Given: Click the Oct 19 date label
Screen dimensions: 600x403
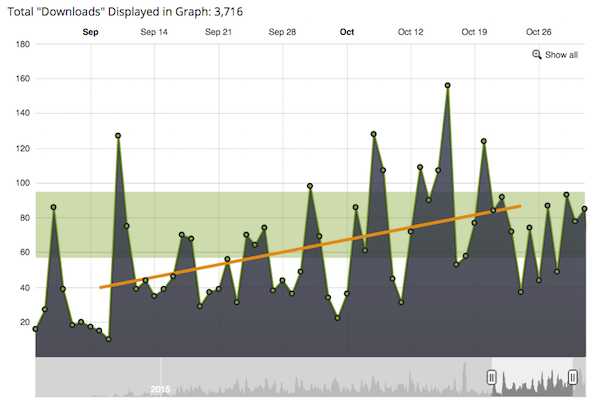Looking at the screenshot, I should (x=474, y=32).
